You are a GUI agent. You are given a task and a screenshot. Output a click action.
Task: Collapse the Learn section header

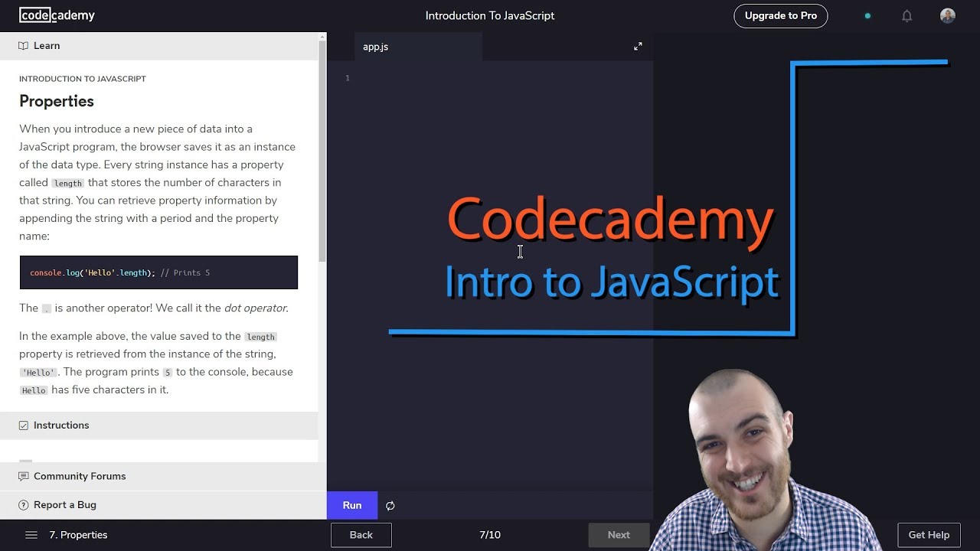click(x=158, y=46)
